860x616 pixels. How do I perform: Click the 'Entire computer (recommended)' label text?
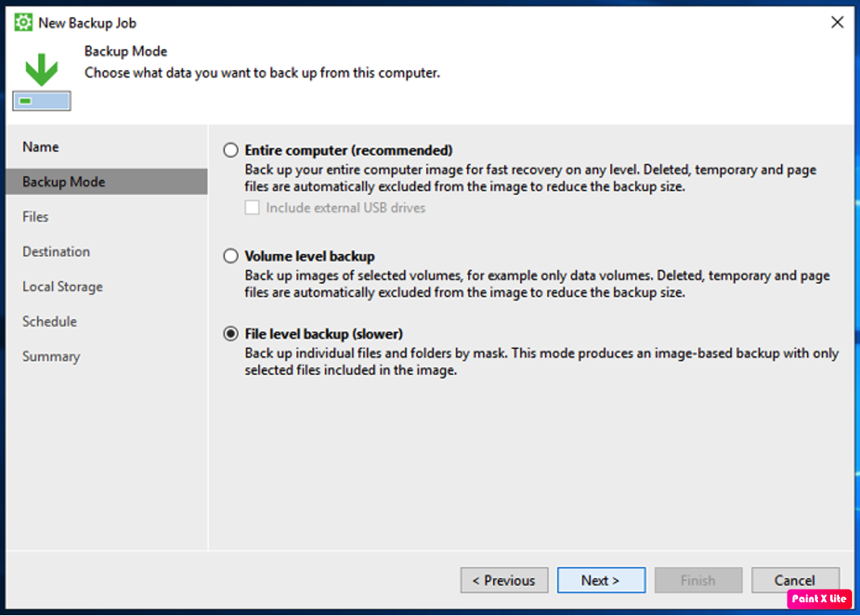pos(349,150)
